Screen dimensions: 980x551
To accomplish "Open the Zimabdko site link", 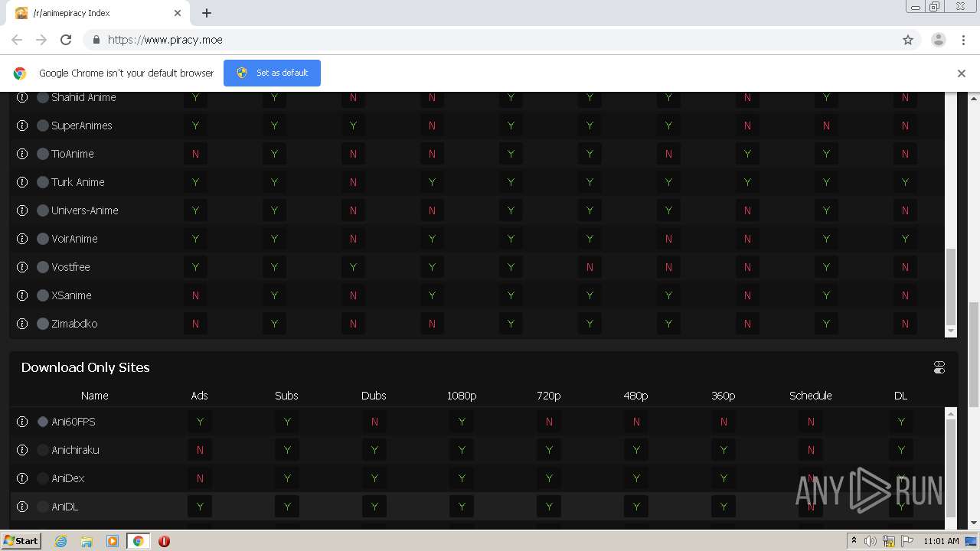I will pyautogui.click(x=74, y=324).
